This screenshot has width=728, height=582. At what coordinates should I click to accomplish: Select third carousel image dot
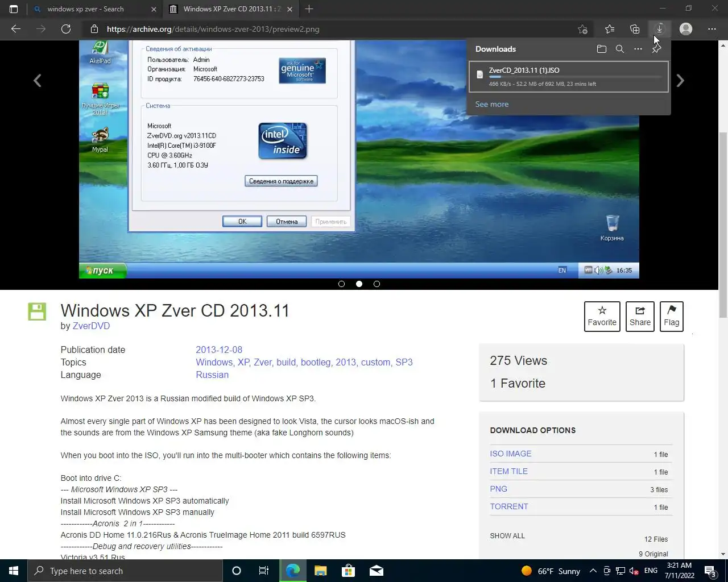(377, 284)
